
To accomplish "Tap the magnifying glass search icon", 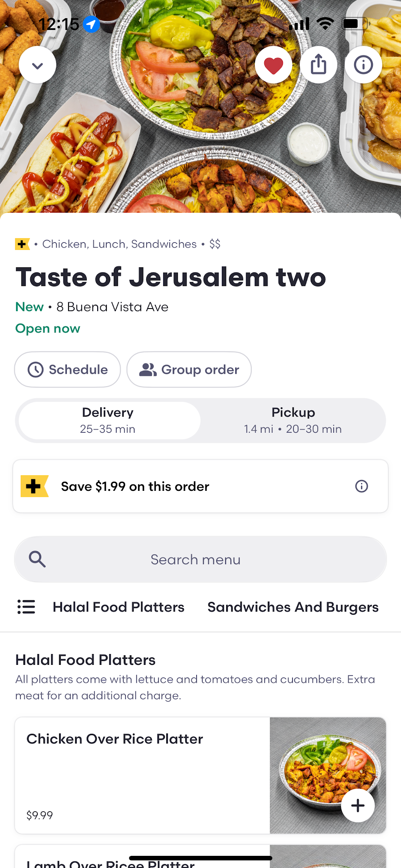I will (37, 559).
